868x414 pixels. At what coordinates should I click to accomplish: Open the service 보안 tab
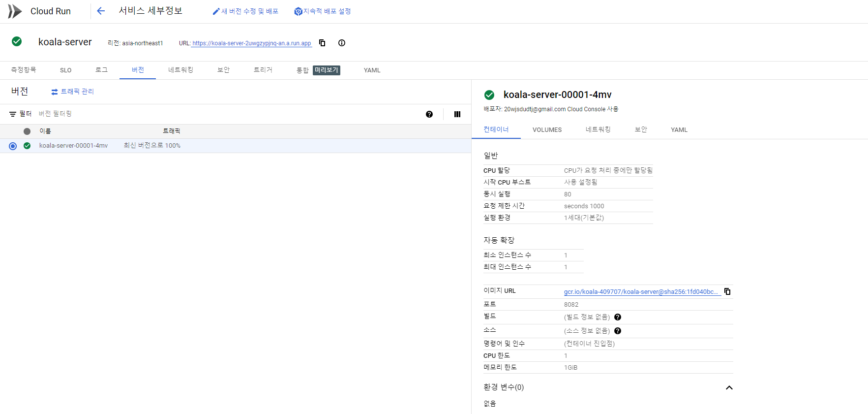point(223,70)
